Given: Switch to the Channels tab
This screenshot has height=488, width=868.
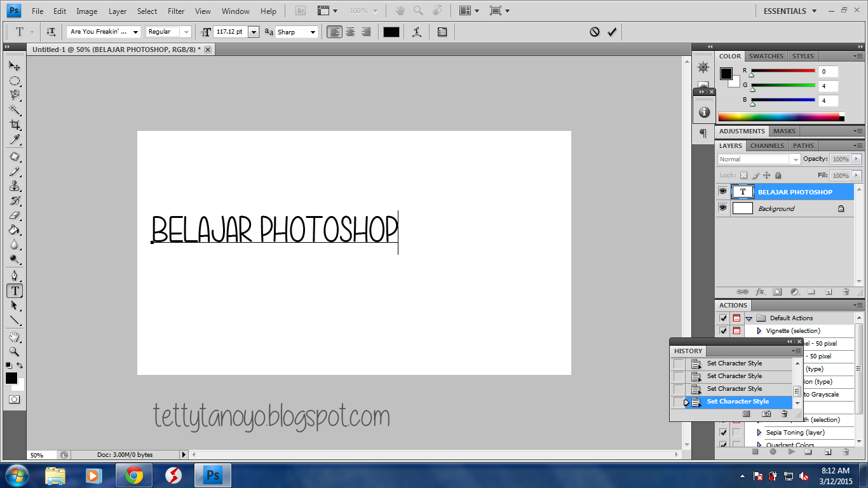Looking at the screenshot, I should 767,146.
